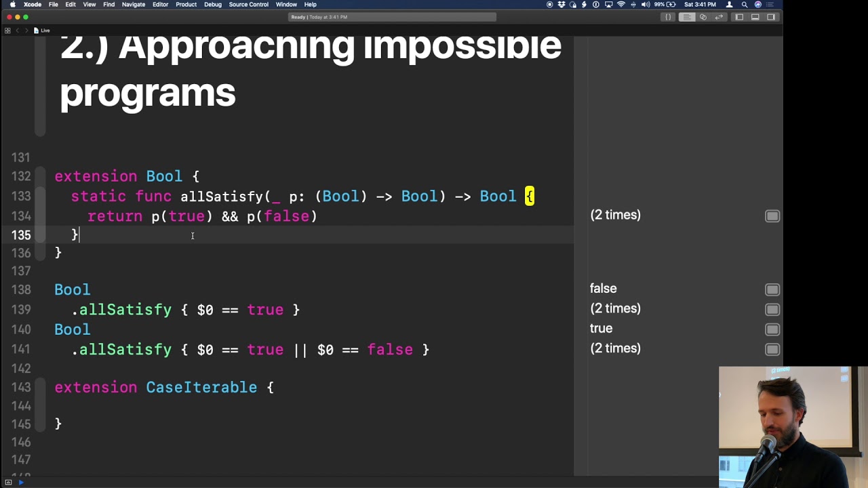Viewport: 868px width, 488px height.
Task: Open the Product menu
Action: point(186,4)
